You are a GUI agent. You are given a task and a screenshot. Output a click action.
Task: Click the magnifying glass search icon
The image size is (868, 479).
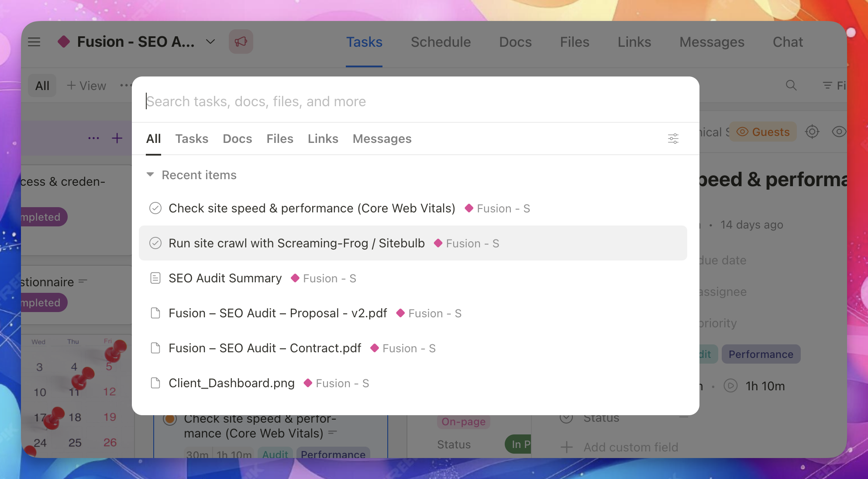coord(791,86)
